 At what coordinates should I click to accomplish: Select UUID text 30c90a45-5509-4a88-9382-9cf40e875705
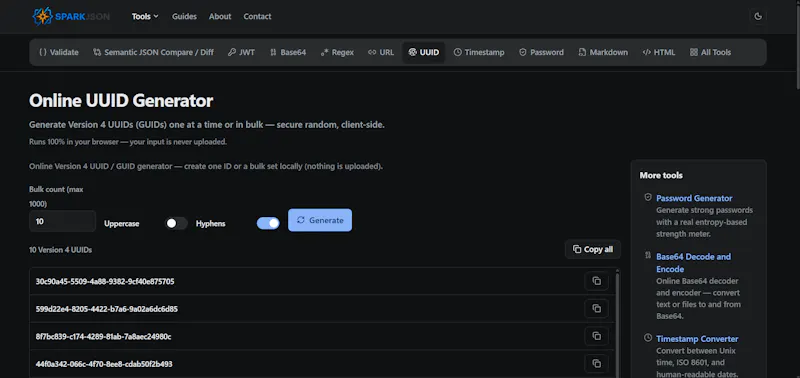105,282
